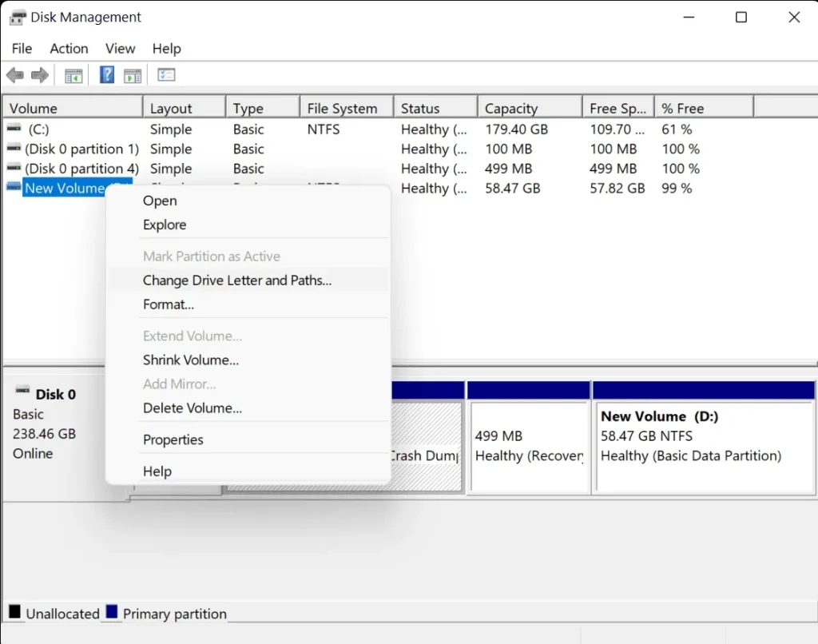Click the Disk Management title bar icon

[x=18, y=18]
